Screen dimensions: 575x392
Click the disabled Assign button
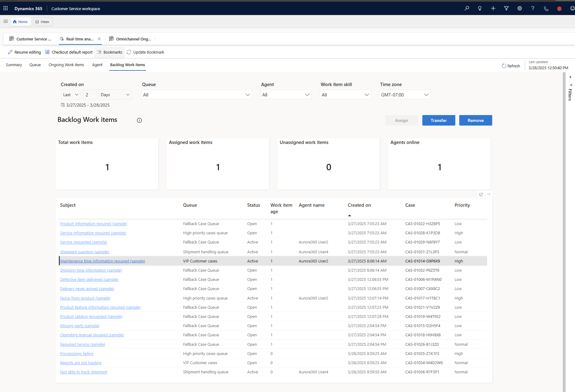point(401,120)
